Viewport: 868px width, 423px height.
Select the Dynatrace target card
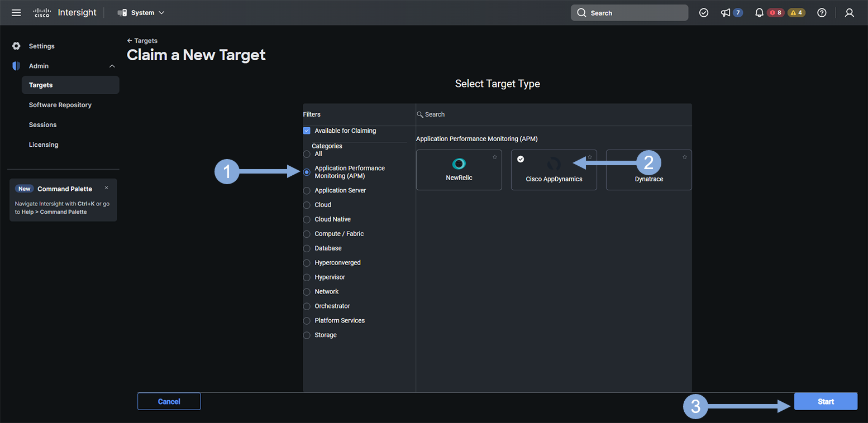tap(649, 170)
